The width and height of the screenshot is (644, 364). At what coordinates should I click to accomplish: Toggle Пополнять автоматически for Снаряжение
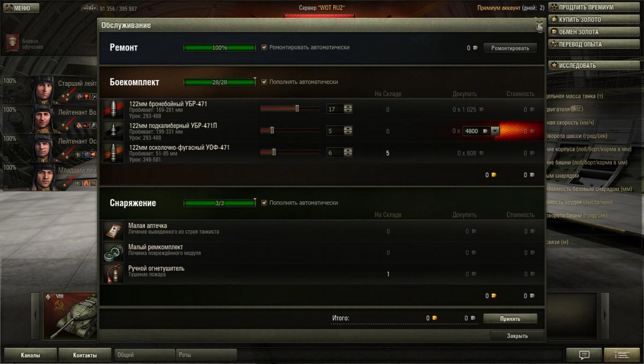click(x=264, y=203)
